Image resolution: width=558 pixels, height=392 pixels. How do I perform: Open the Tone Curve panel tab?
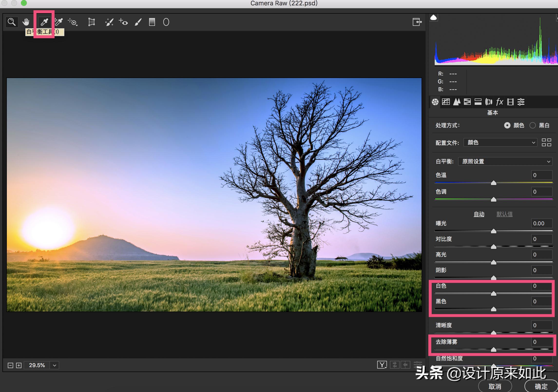click(446, 102)
